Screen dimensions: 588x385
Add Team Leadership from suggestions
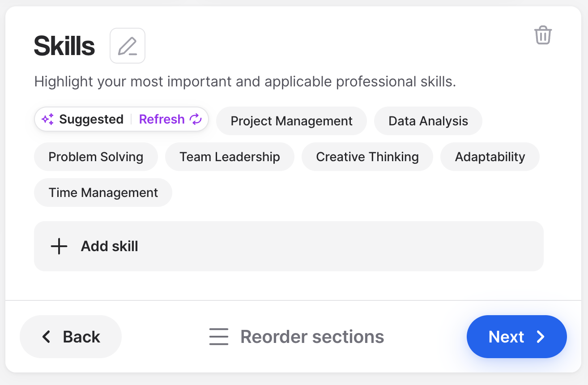[230, 157]
